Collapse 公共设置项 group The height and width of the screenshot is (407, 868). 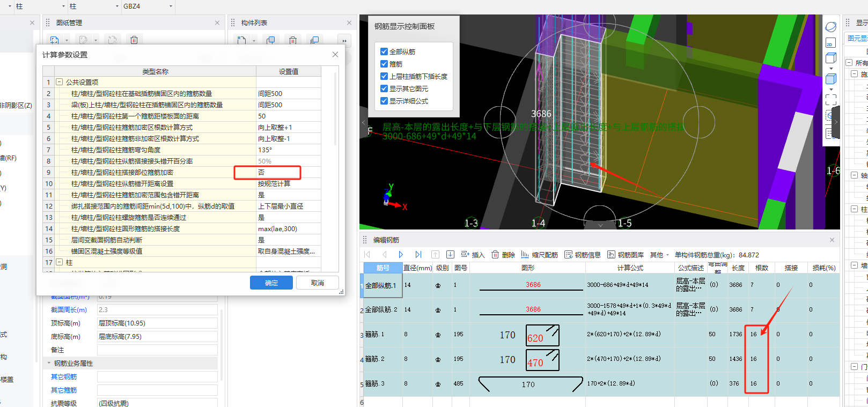(x=59, y=82)
